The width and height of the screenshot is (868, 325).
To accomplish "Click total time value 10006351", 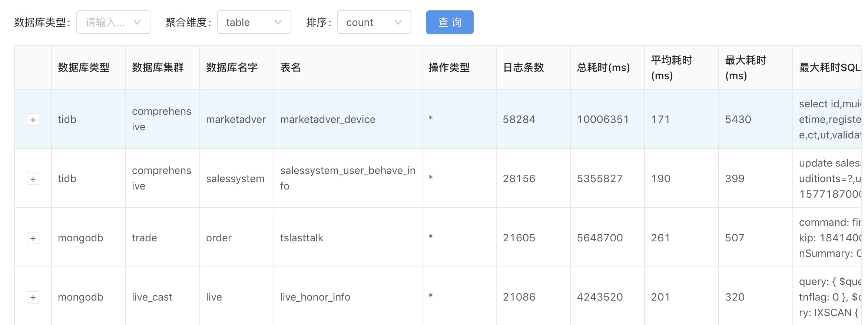I will tap(603, 119).
